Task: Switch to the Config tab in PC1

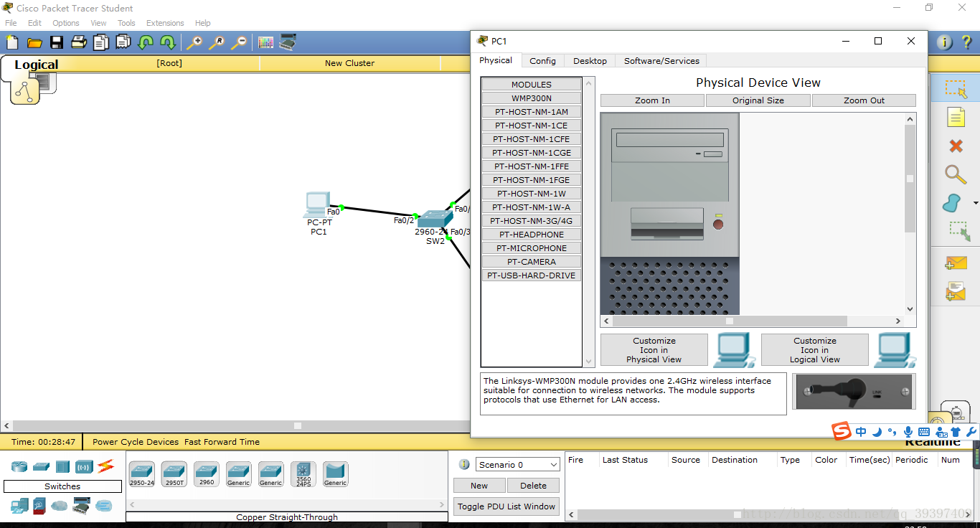Action: [x=542, y=61]
